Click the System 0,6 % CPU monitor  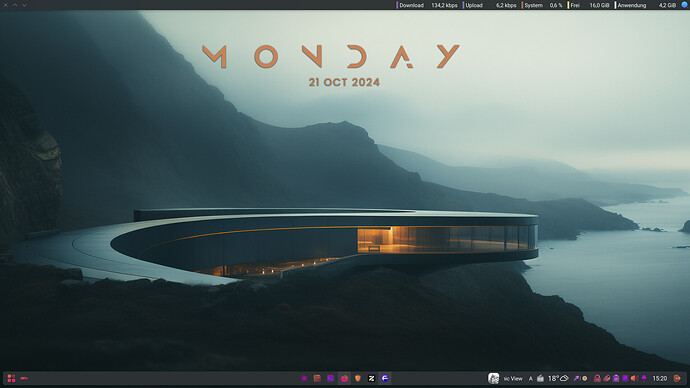(542, 5)
